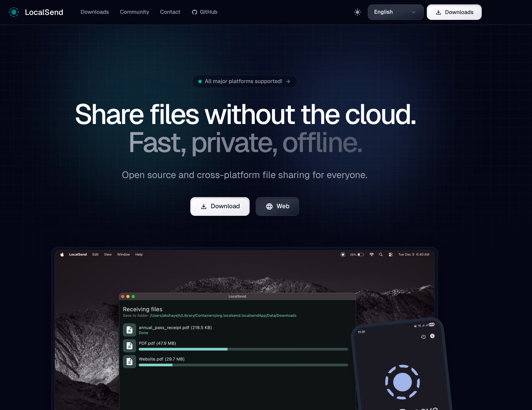Open the Window menu in the macOS menu bar

point(123,254)
